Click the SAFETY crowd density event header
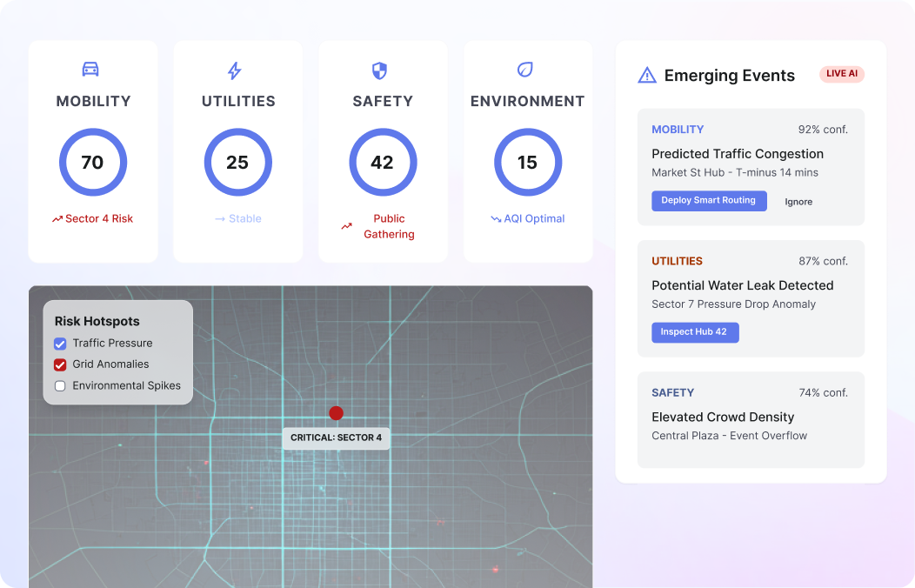The height and width of the screenshot is (588, 915). click(x=674, y=392)
